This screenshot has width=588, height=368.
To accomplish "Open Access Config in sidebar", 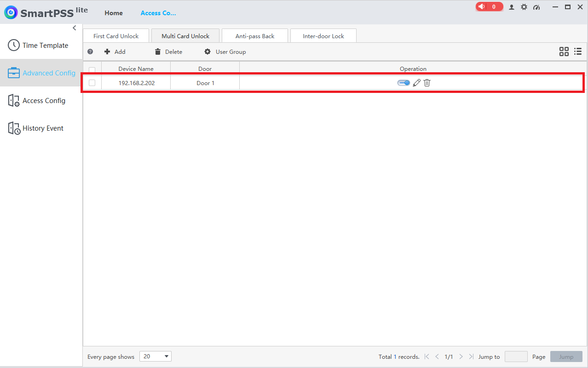I will (x=41, y=100).
